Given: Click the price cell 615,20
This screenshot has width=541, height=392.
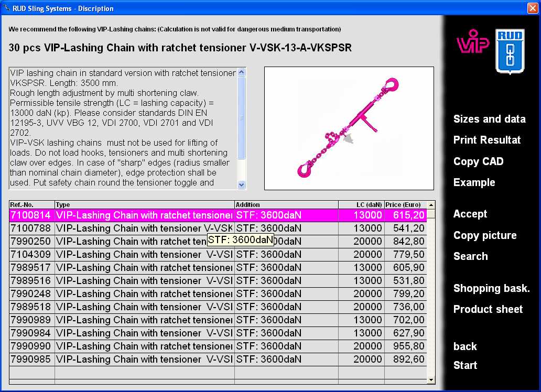Looking at the screenshot, I should pos(405,215).
